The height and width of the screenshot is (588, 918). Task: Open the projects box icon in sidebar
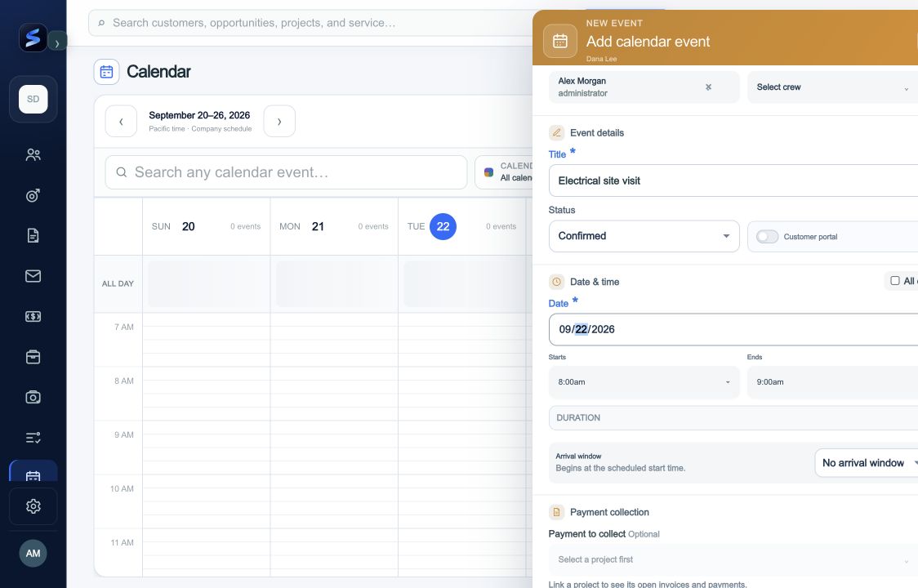click(33, 357)
